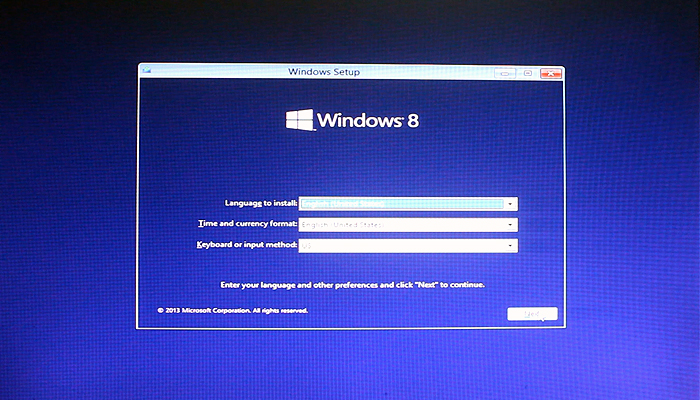The height and width of the screenshot is (400, 700).
Task: Open the Time and currency format dropdown
Action: [x=408, y=225]
